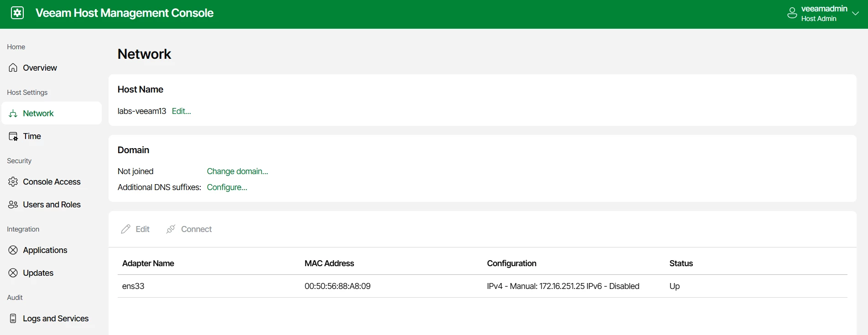The height and width of the screenshot is (335, 868).
Task: Click the Security sidebar group label
Action: coord(19,161)
